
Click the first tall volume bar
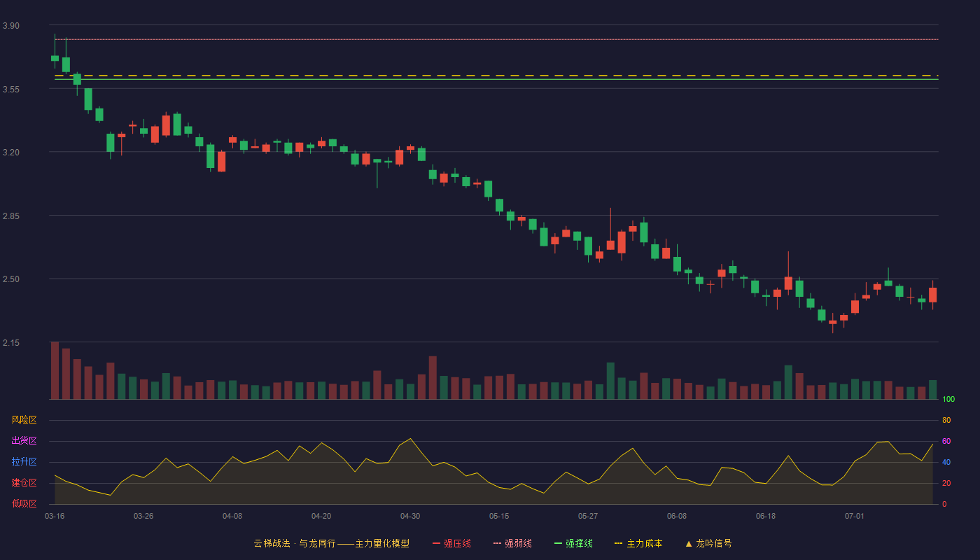point(55,370)
